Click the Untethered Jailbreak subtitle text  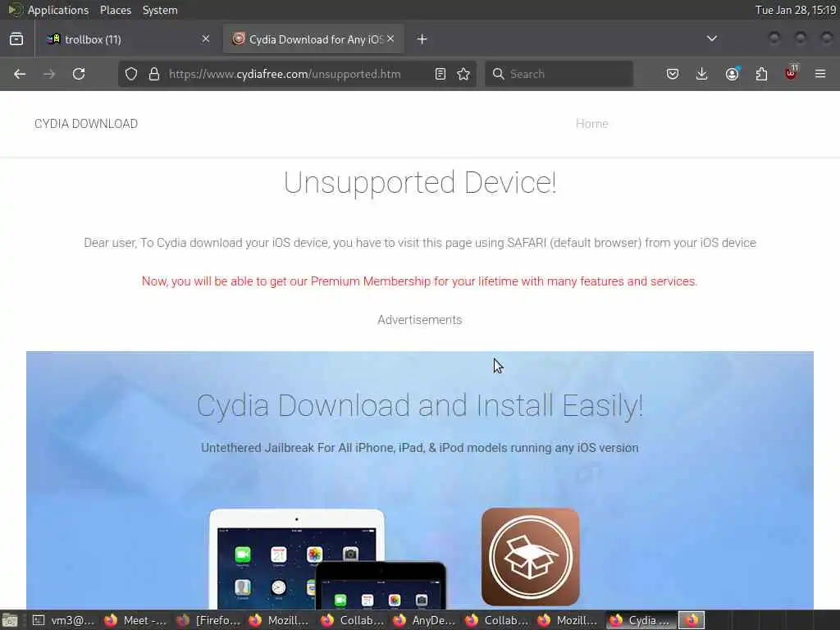tap(419, 448)
